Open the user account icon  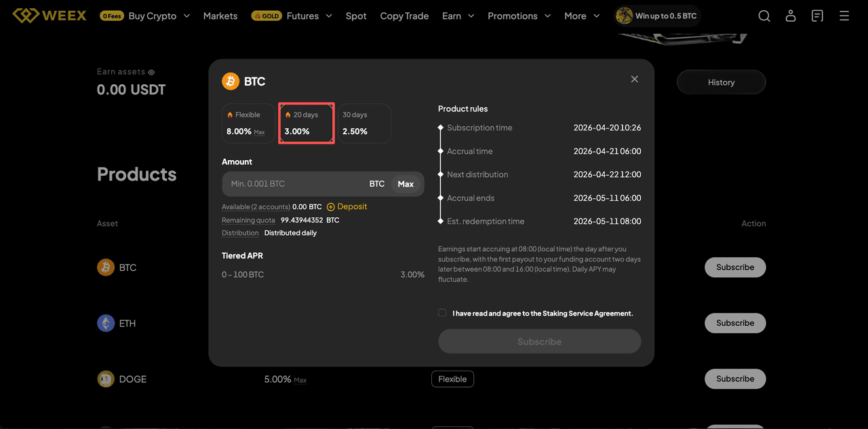(791, 16)
